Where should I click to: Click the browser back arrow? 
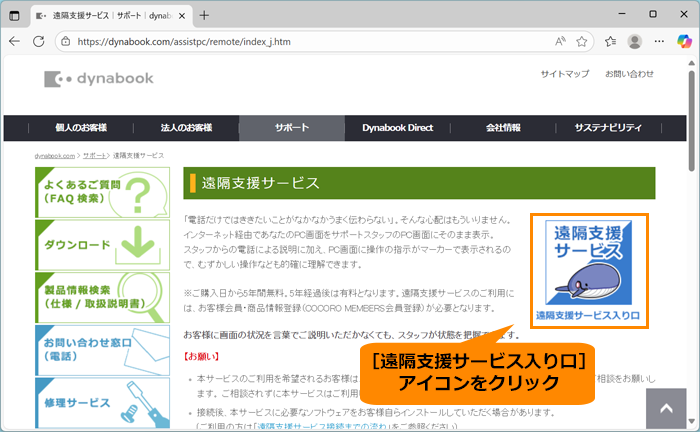point(15,42)
